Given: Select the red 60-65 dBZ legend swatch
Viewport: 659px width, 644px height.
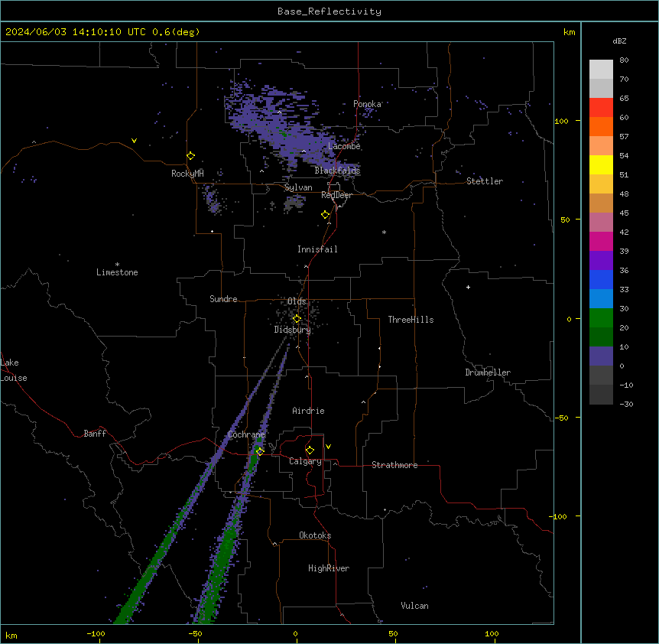Looking at the screenshot, I should [601, 108].
